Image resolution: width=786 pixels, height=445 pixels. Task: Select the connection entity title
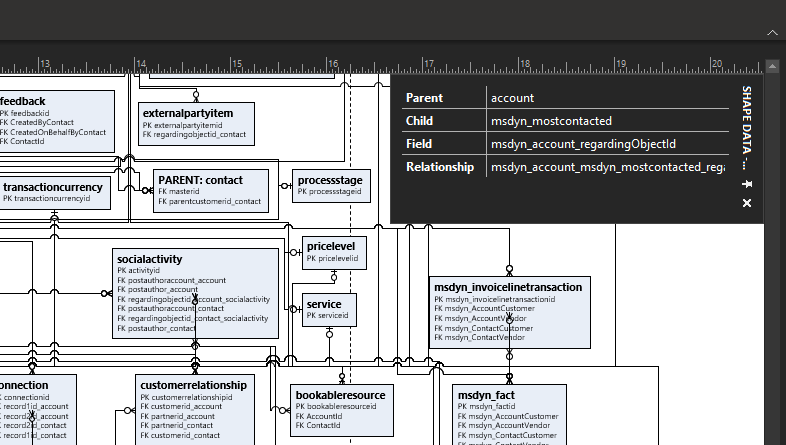[24, 385]
